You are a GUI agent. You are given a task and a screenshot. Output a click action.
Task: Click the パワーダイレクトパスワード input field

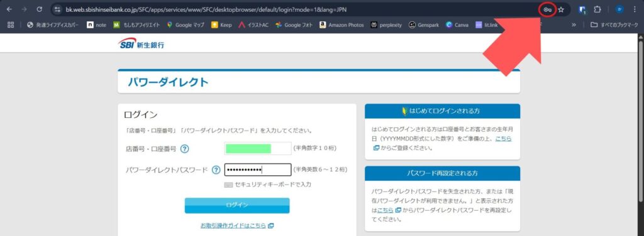[257, 169]
